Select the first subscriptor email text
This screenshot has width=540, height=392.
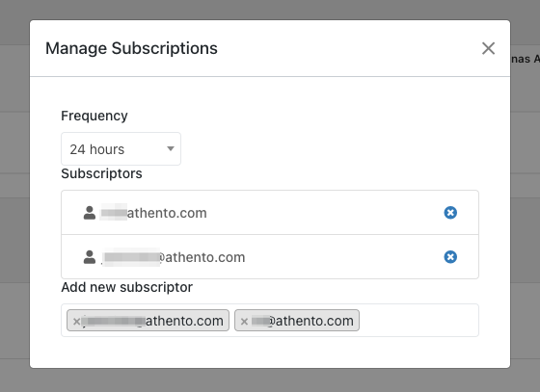153,213
